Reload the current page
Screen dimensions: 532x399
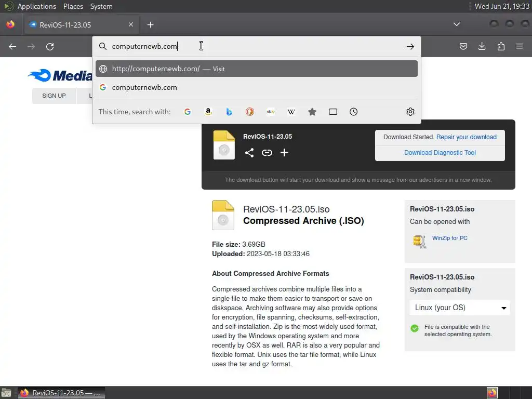(50, 46)
